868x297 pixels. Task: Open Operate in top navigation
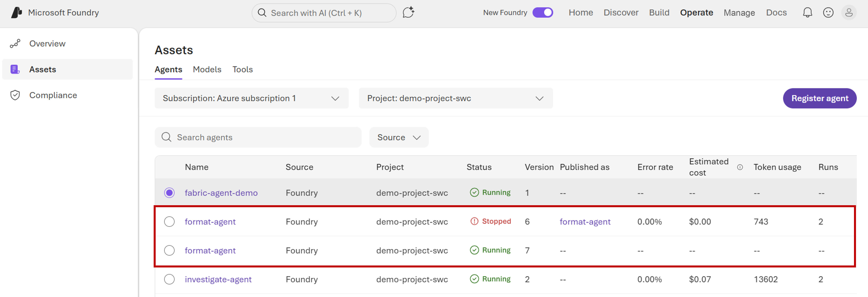pos(696,12)
